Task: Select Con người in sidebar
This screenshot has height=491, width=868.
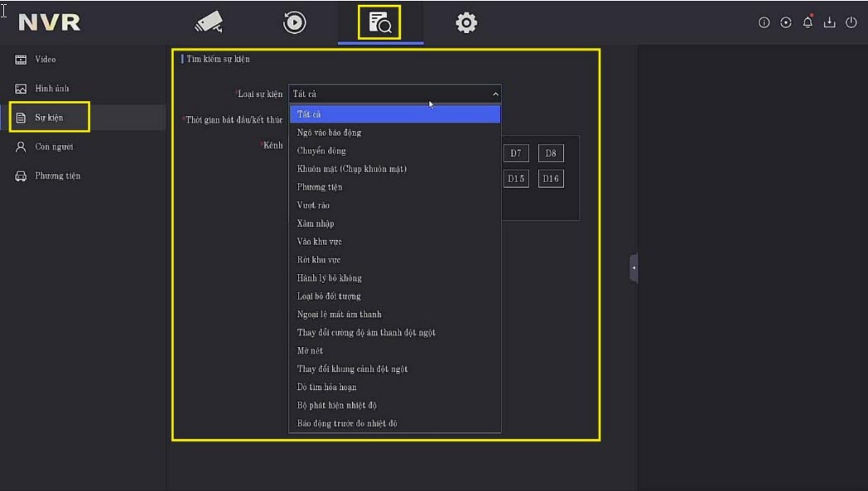Action: pos(54,147)
